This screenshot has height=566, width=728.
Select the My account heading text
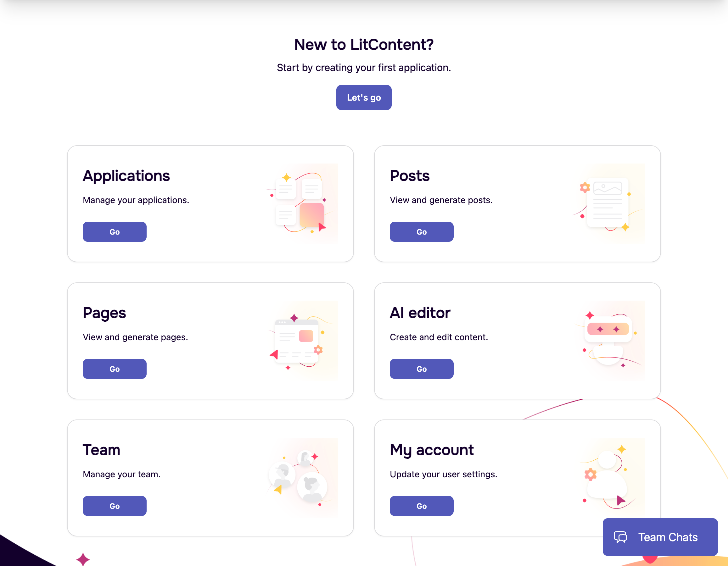[432, 450]
